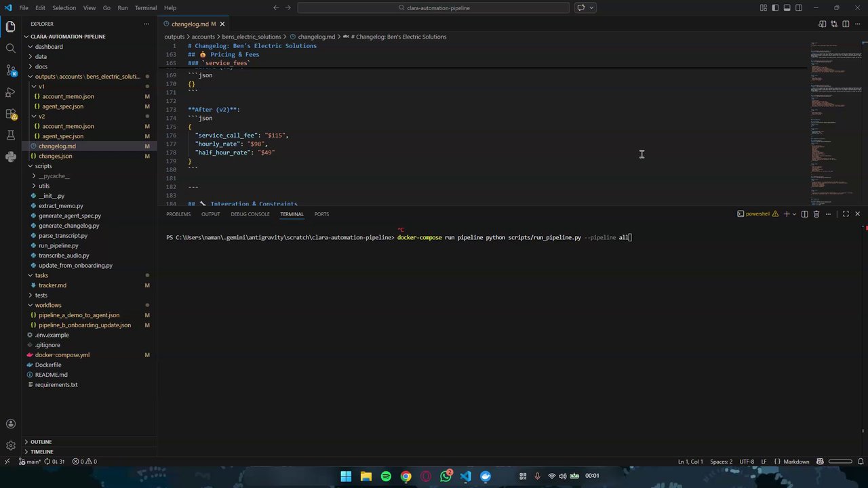Viewport: 868px width, 488px height.
Task: Open the Accounts menu icon
Action: [10, 424]
